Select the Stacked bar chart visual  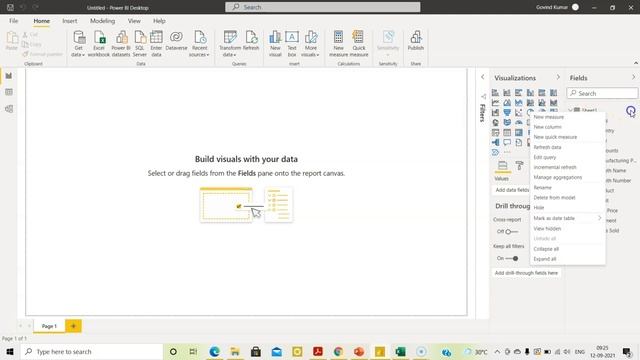click(x=495, y=93)
